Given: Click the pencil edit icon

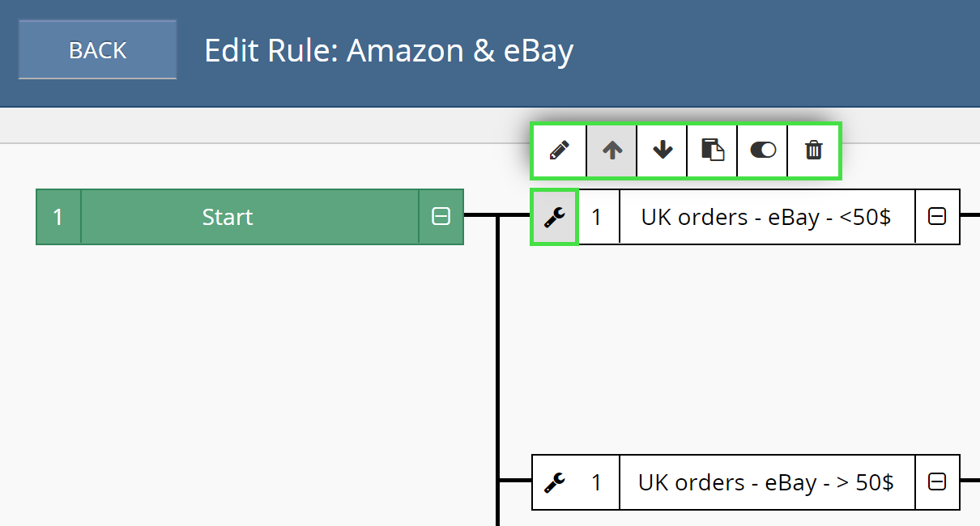Looking at the screenshot, I should (x=559, y=151).
